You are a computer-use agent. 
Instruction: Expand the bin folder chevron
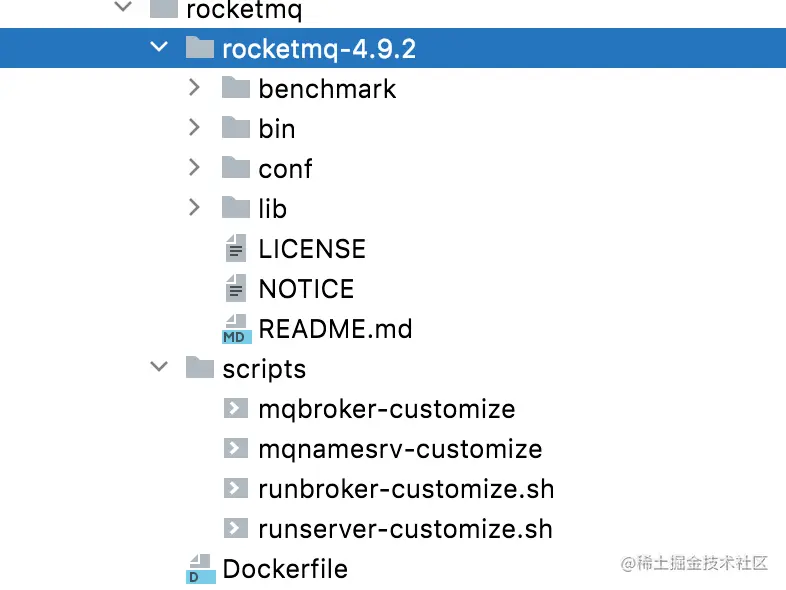click(x=194, y=127)
